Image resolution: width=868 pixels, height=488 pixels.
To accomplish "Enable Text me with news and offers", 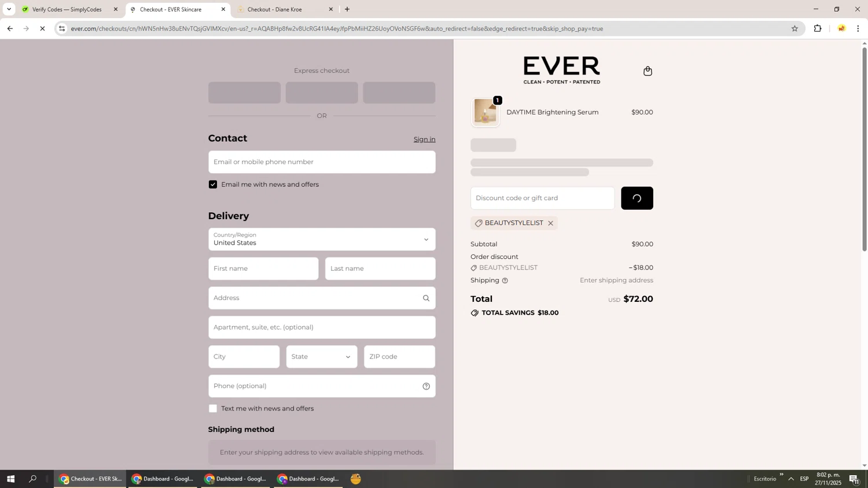I will (x=213, y=409).
